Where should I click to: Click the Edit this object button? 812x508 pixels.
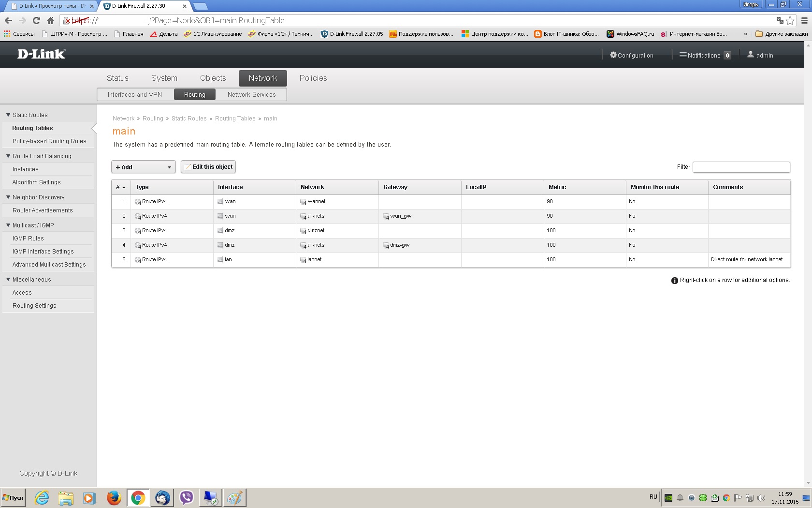click(x=208, y=167)
